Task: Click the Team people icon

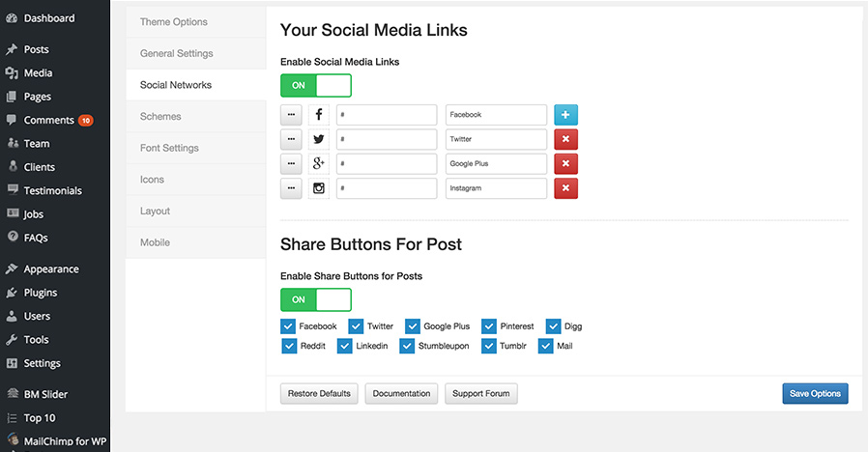Action: (x=13, y=143)
